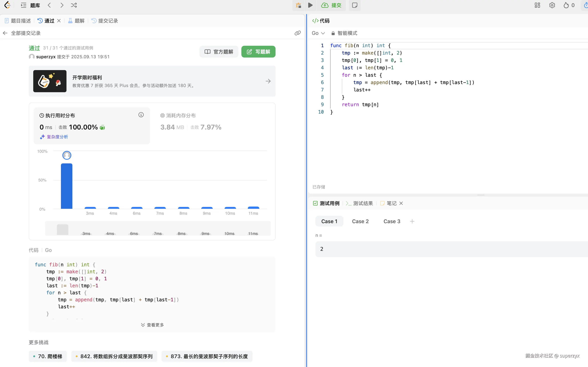Click the chart range slider handle
Viewport: 588px width, 367px height.
(x=62, y=229)
